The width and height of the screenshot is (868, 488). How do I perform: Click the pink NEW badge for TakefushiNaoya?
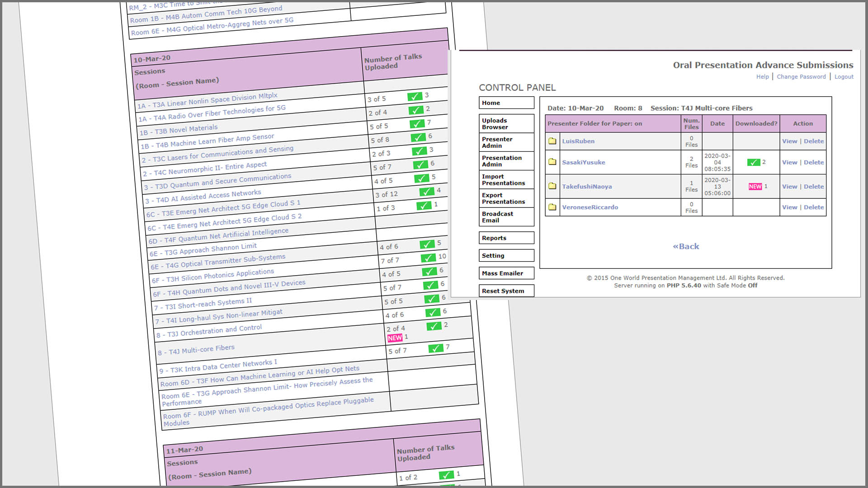coord(755,186)
